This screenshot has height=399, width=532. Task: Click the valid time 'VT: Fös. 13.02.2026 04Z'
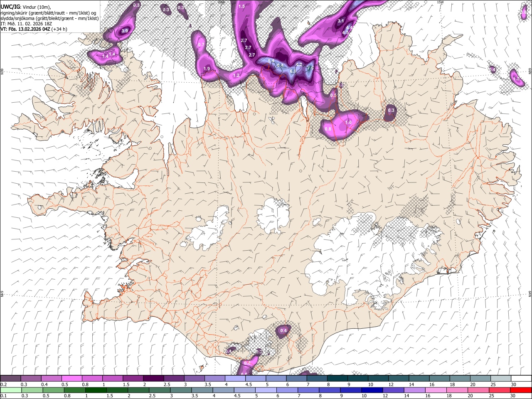(x=25, y=29)
